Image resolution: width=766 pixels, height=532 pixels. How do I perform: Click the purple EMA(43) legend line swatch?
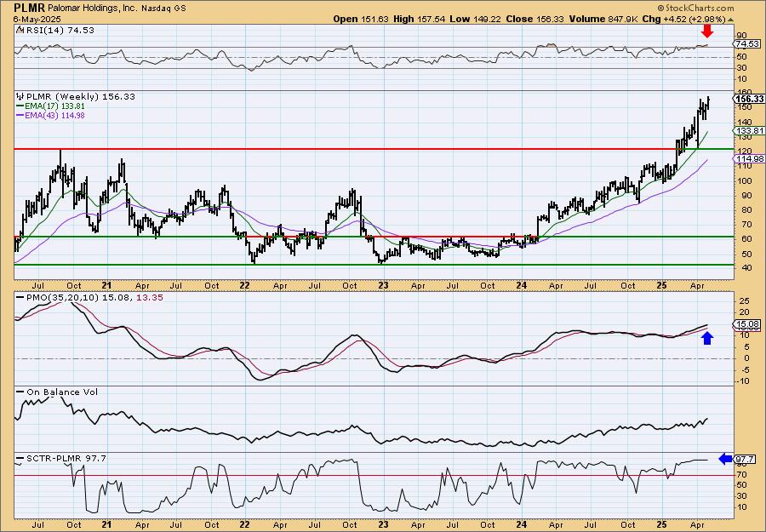[x=20, y=116]
